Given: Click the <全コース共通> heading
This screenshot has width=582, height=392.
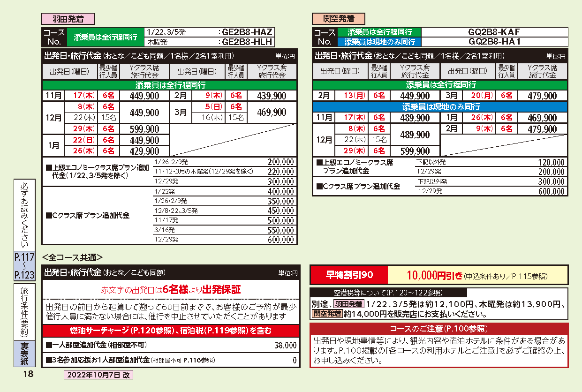Looking at the screenshot, I should 72,257.
